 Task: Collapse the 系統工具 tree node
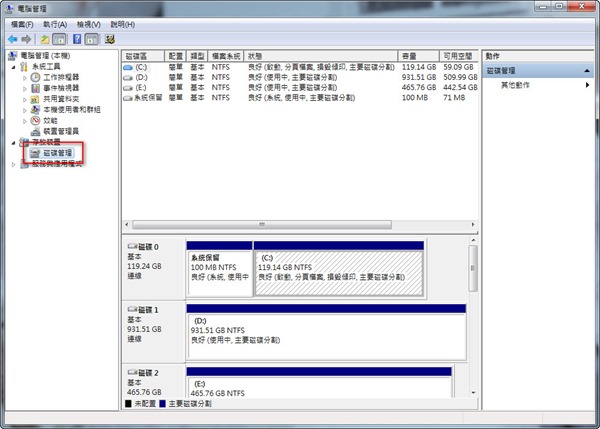point(13,65)
